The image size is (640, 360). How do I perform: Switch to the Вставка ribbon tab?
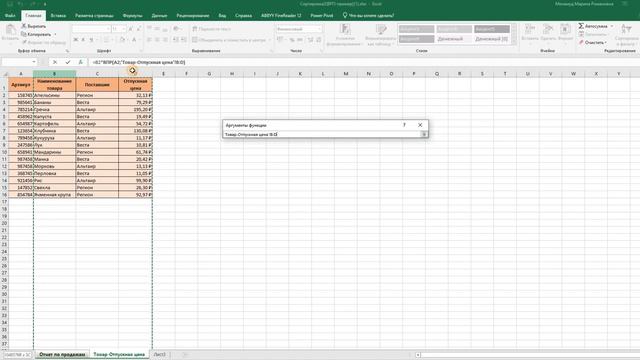coord(58,16)
